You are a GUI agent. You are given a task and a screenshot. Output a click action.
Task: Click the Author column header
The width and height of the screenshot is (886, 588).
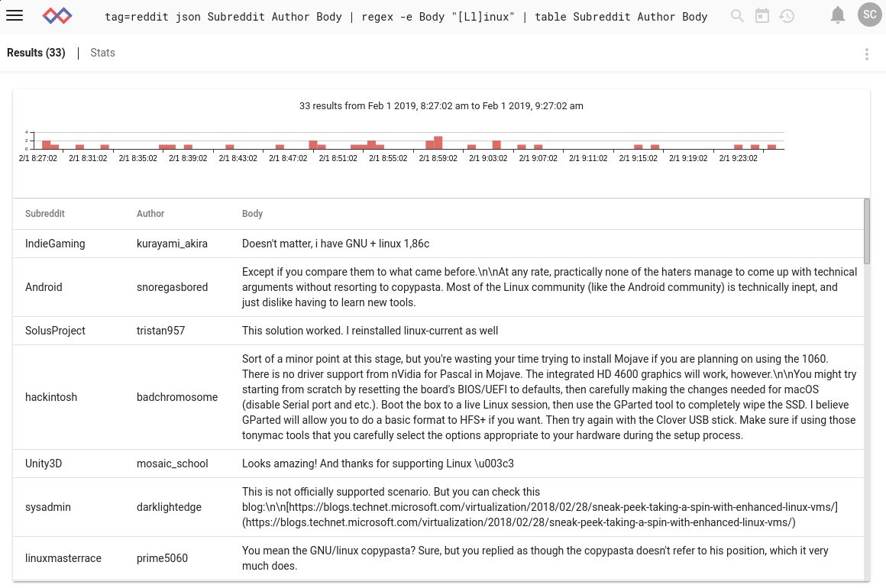coord(150,214)
